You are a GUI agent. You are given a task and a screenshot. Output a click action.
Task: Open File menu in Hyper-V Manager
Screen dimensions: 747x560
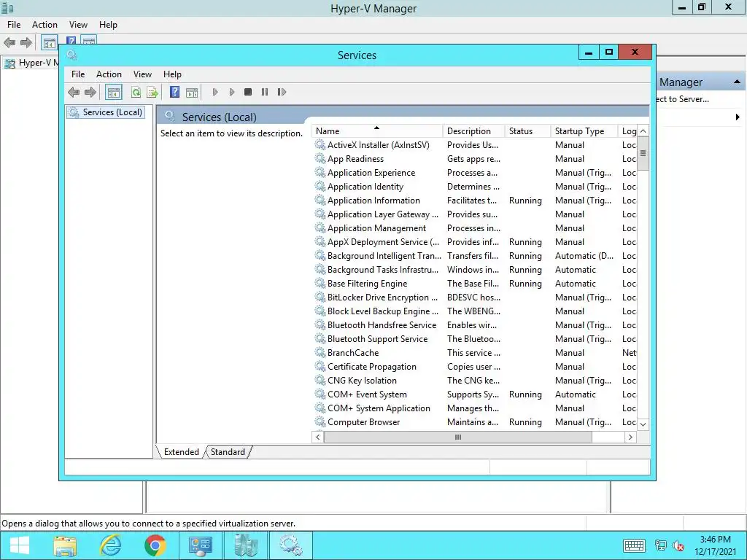pyautogui.click(x=14, y=25)
